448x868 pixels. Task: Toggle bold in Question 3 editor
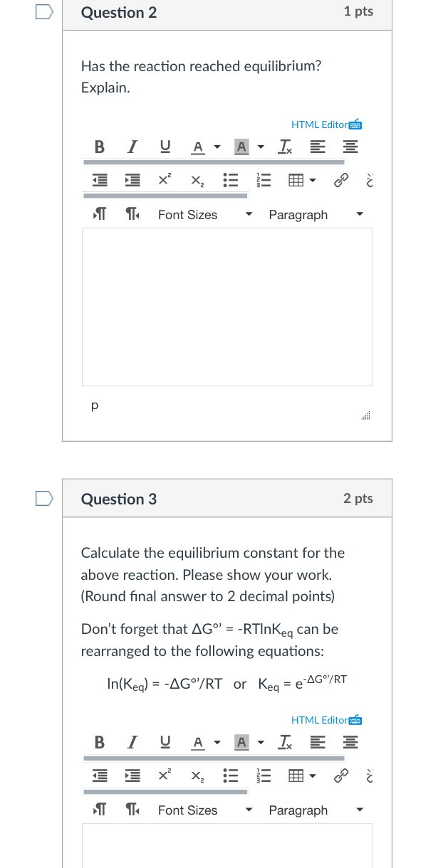[99, 743]
